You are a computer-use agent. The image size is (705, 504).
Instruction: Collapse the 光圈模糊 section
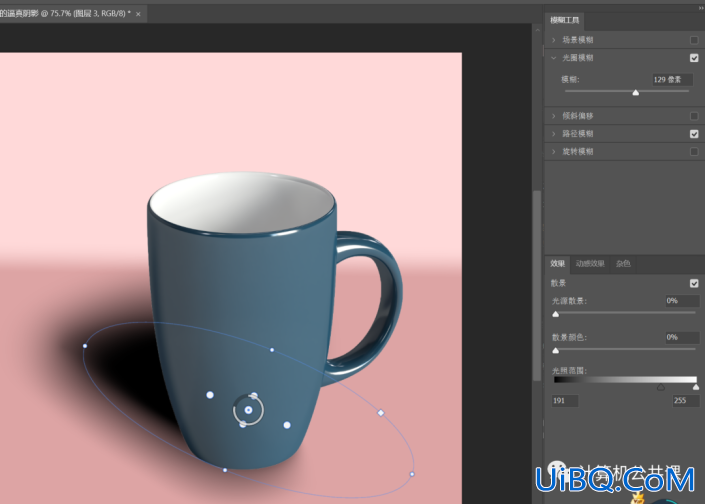pos(553,58)
